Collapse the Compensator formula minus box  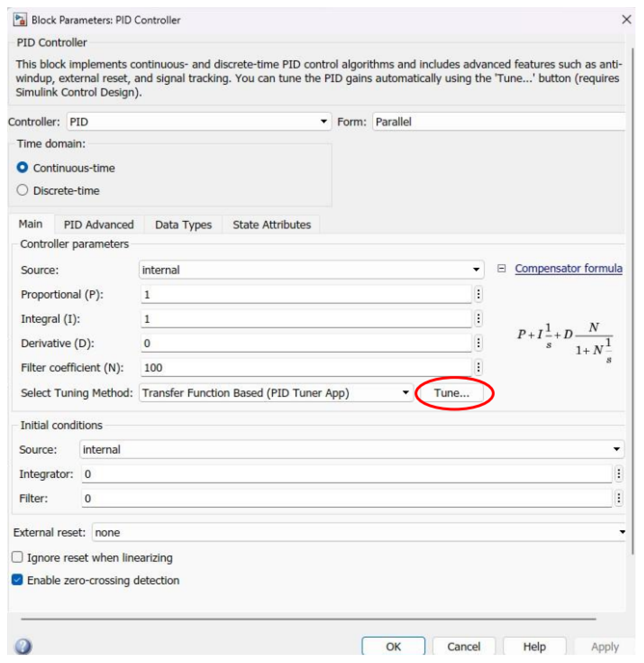click(x=501, y=269)
